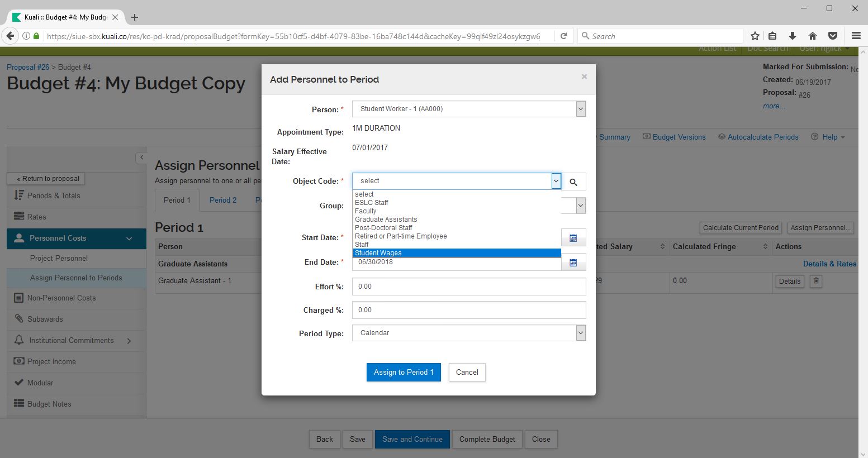Open the browser downloads arrow icon

(793, 36)
